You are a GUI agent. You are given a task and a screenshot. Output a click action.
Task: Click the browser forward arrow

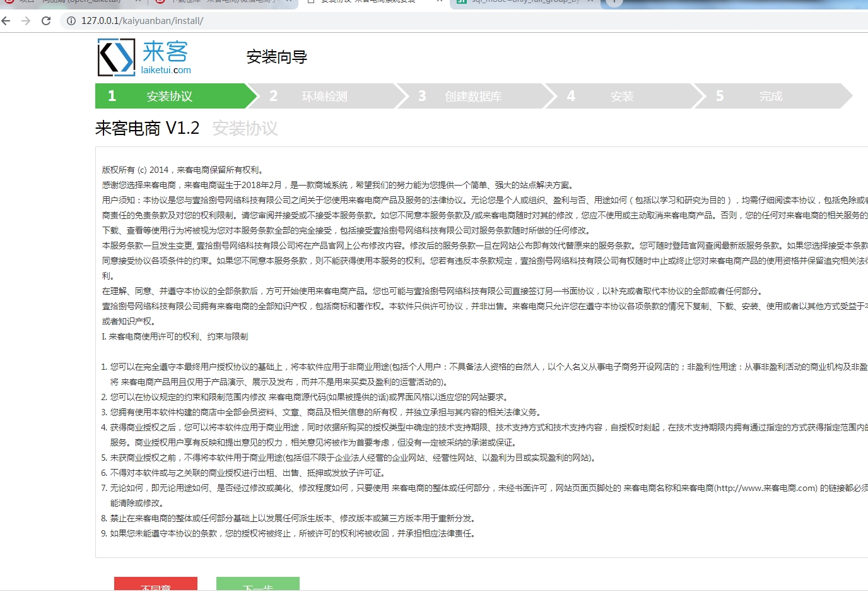click(x=26, y=21)
